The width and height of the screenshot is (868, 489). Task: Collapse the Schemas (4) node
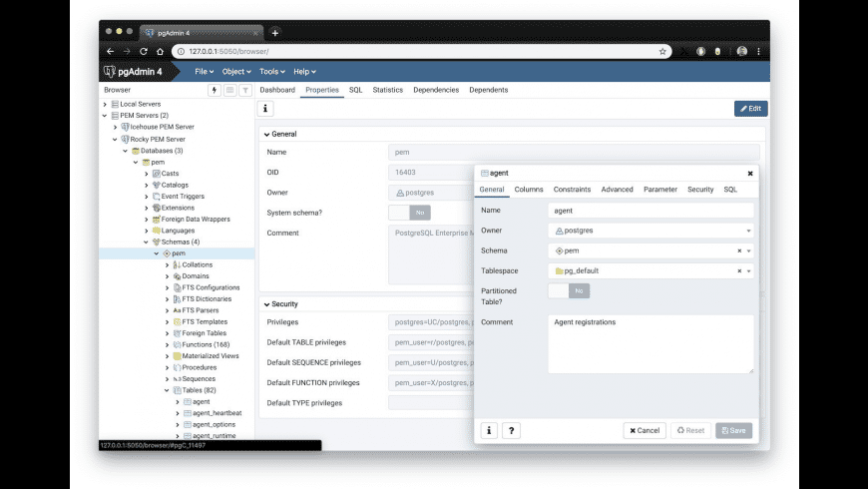pos(146,243)
